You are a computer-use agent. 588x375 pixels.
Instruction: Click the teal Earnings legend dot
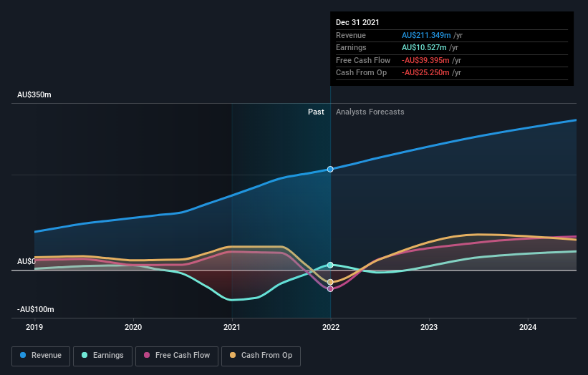[x=85, y=355]
